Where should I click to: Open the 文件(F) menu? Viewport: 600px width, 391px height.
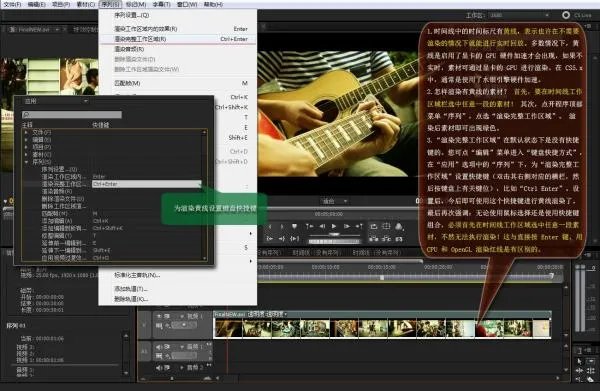coord(12,4)
